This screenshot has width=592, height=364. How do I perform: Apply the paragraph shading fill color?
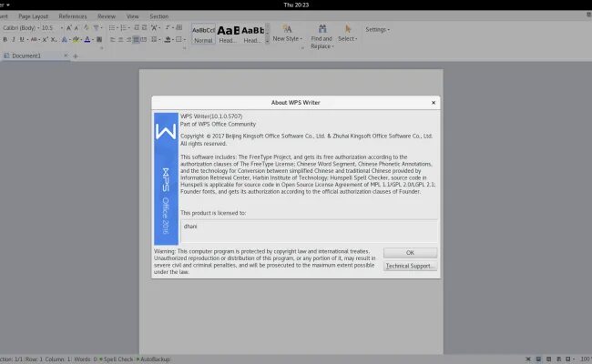tap(168, 39)
